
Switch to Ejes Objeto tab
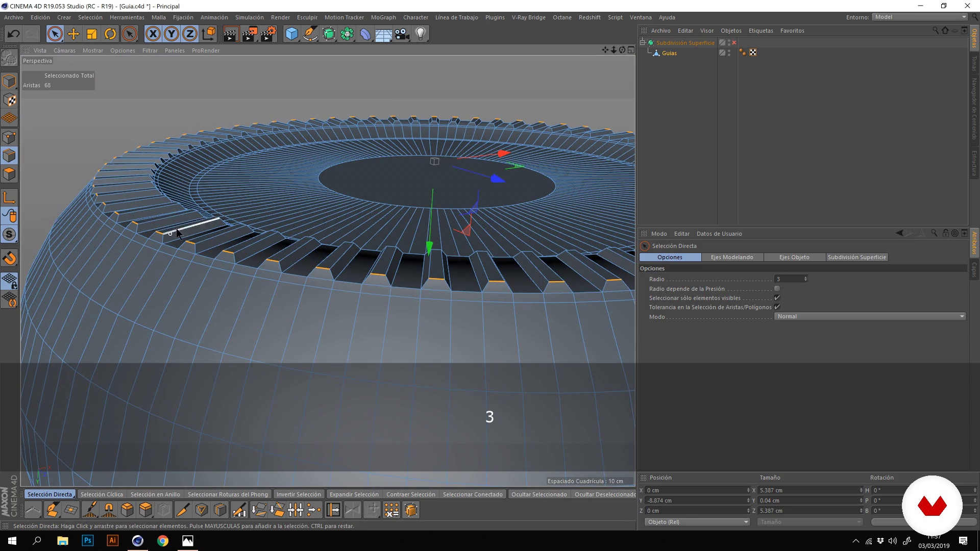794,257
